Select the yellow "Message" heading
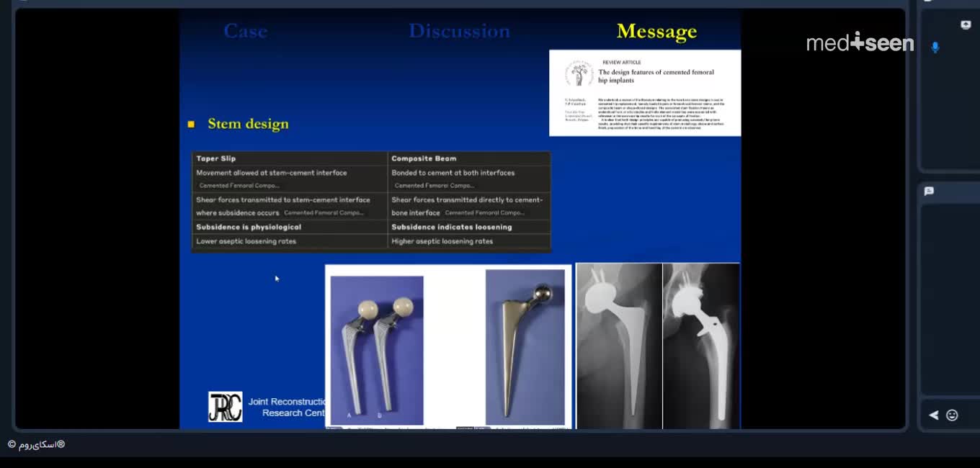Screen dimensions: 980x468 pos(656,32)
